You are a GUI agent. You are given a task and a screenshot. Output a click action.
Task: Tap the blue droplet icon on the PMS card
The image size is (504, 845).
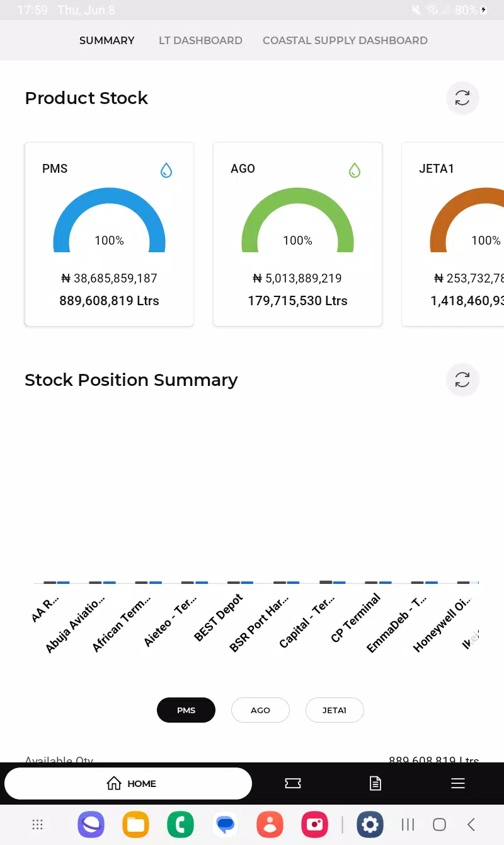click(x=166, y=170)
